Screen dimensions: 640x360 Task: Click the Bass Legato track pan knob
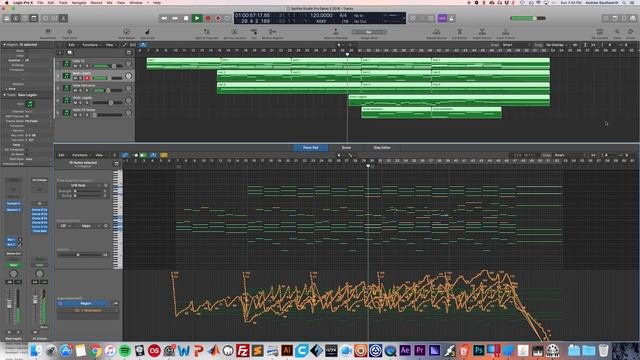tap(128, 76)
